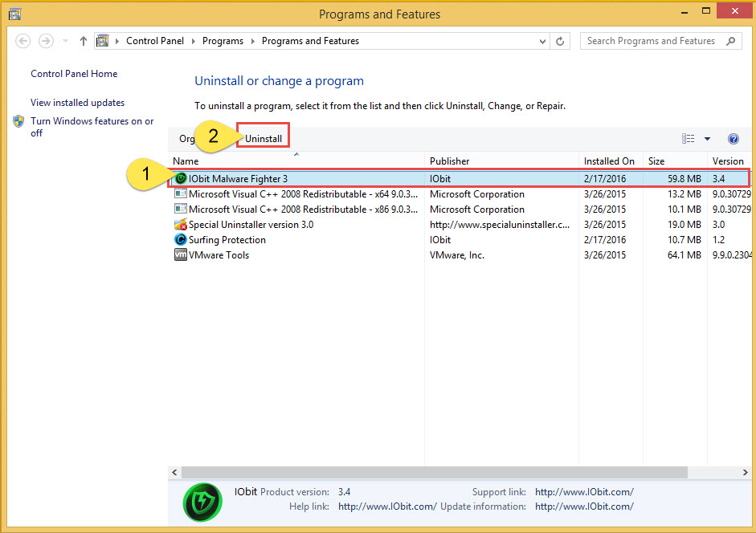Click specialuninstaller publisher URL cell
The image size is (756, 533).
(500, 225)
